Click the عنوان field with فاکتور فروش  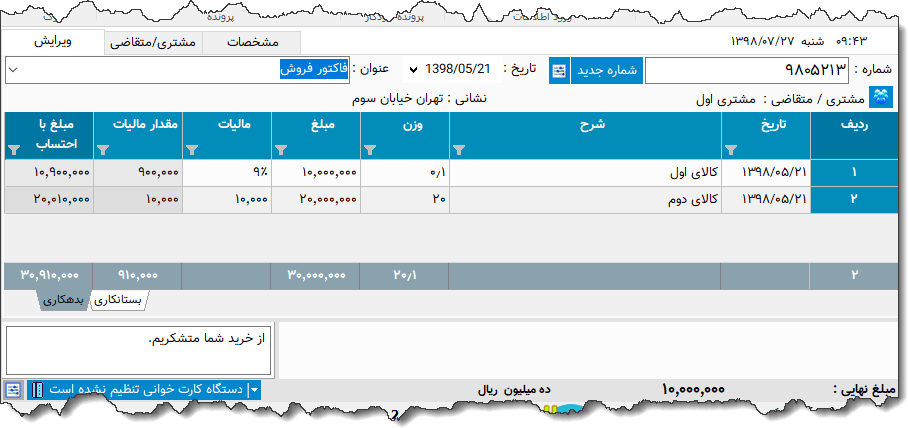(x=177, y=70)
